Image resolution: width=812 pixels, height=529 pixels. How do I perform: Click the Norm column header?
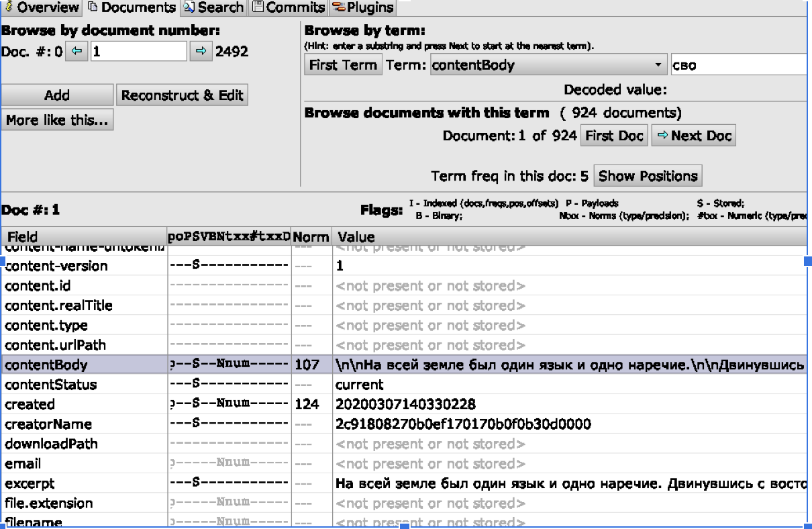pyautogui.click(x=313, y=237)
